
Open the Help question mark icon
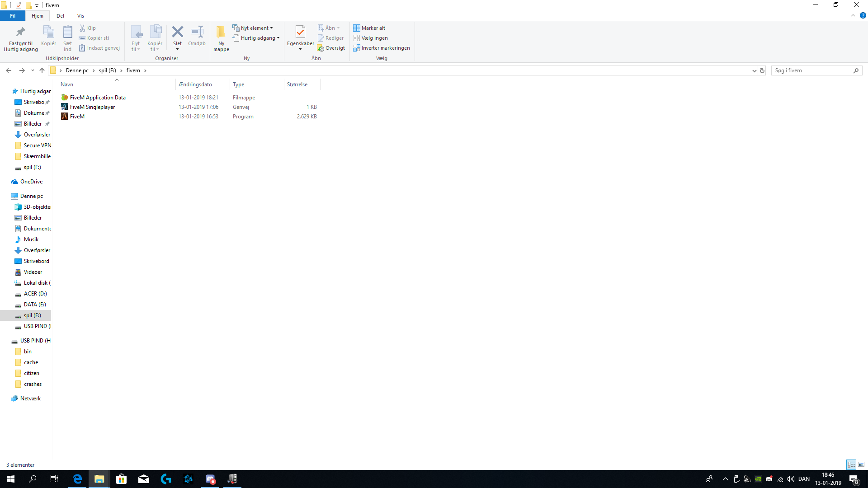(863, 15)
